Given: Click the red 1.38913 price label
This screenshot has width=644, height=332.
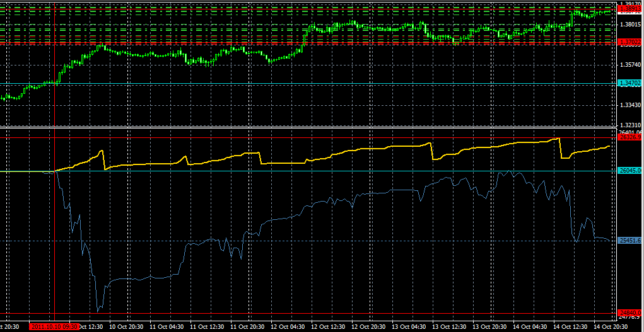Looking at the screenshot, I should 631,8.
